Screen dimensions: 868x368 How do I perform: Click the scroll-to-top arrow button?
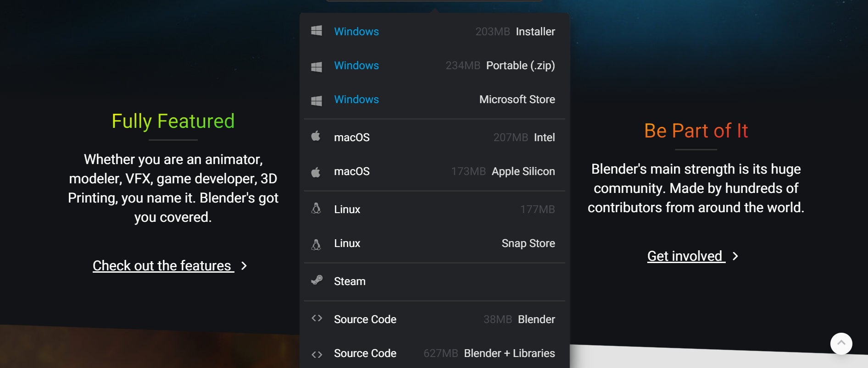coord(841,343)
